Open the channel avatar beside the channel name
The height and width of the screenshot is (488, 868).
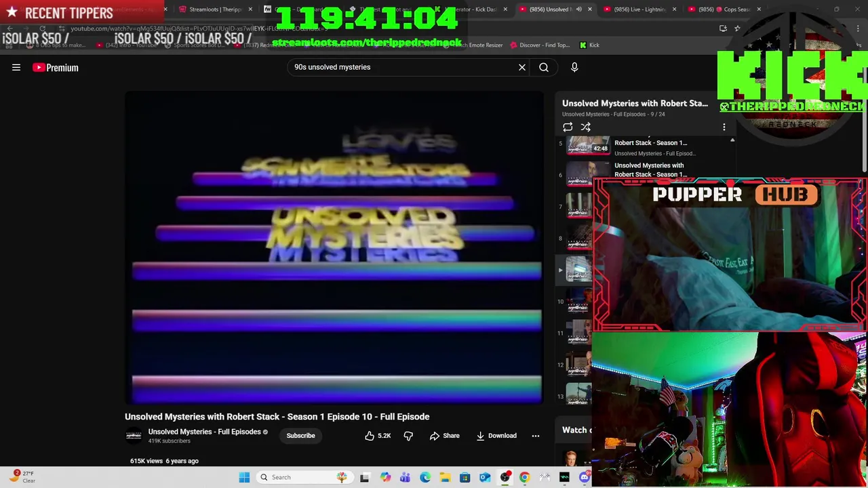pyautogui.click(x=134, y=436)
